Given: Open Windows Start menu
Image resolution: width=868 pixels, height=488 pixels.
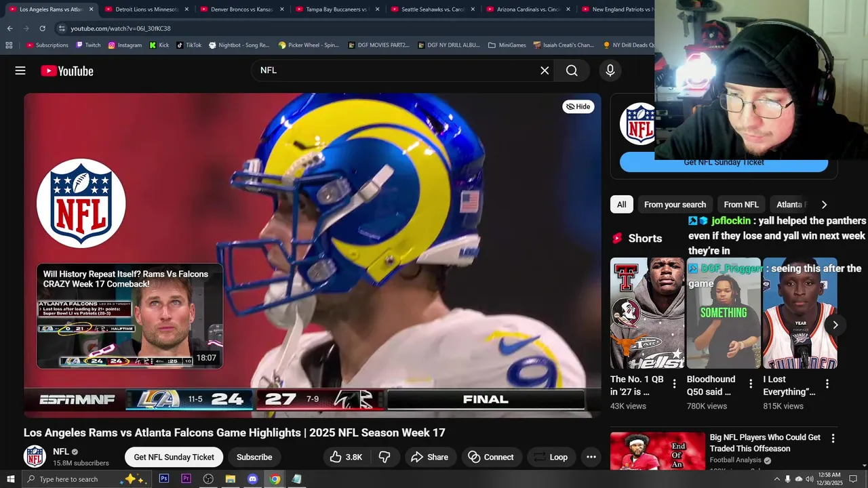Looking at the screenshot, I should 10,479.
